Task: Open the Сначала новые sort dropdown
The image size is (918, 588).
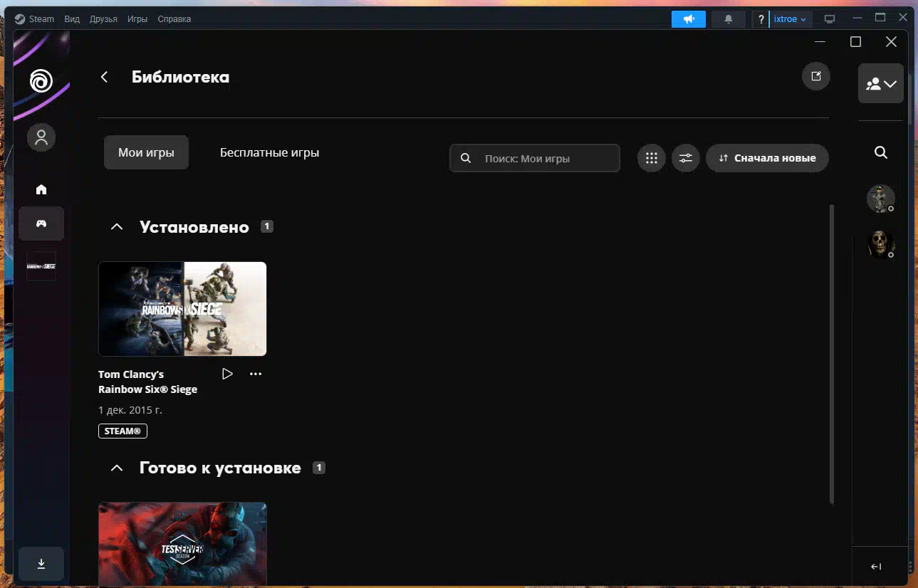Action: pyautogui.click(x=767, y=158)
